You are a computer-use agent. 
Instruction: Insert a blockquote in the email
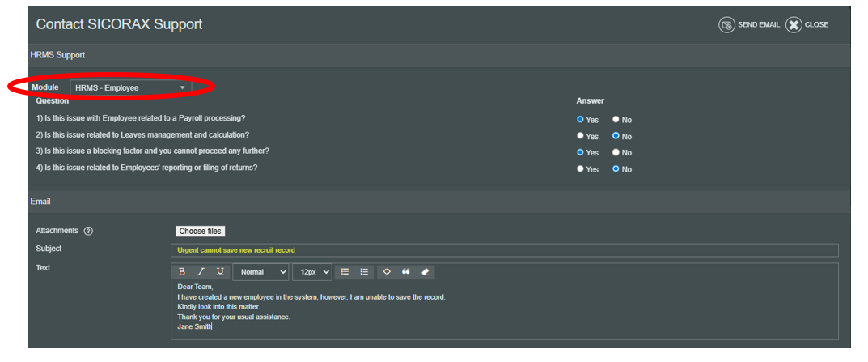(406, 272)
